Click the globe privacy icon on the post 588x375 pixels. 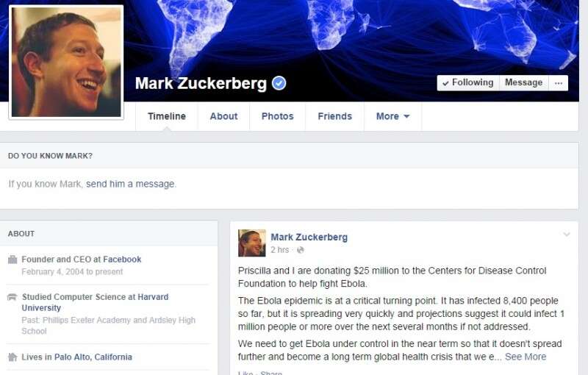pyautogui.click(x=300, y=250)
